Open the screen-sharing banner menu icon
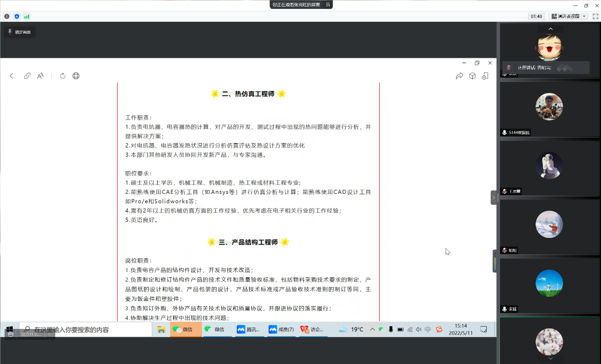The width and height of the screenshot is (601, 364). click(328, 5)
